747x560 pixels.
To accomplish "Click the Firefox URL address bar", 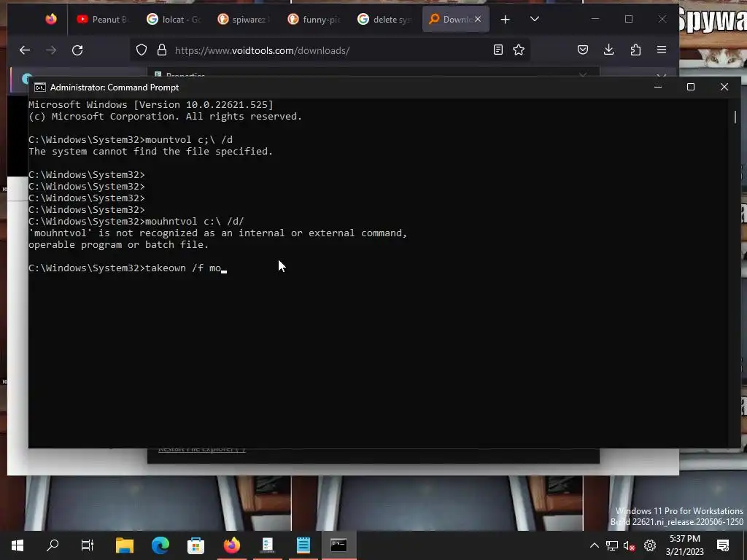I will (329, 50).
